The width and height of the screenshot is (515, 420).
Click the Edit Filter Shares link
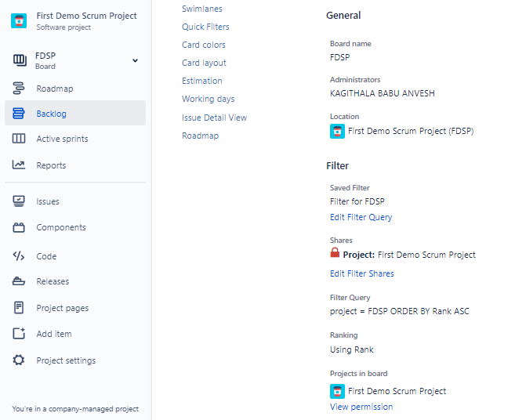coord(362,273)
